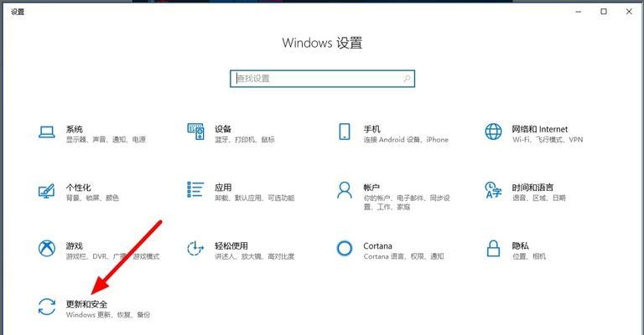Open the 系统 laptop icon
Image resolution: width=644 pixels, height=335 pixels.
(47, 132)
